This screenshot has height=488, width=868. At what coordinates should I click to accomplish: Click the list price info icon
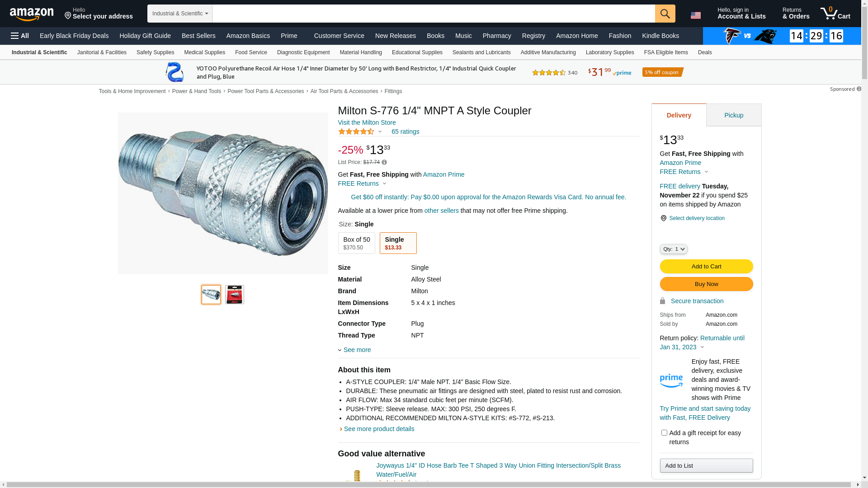pyautogui.click(x=384, y=162)
